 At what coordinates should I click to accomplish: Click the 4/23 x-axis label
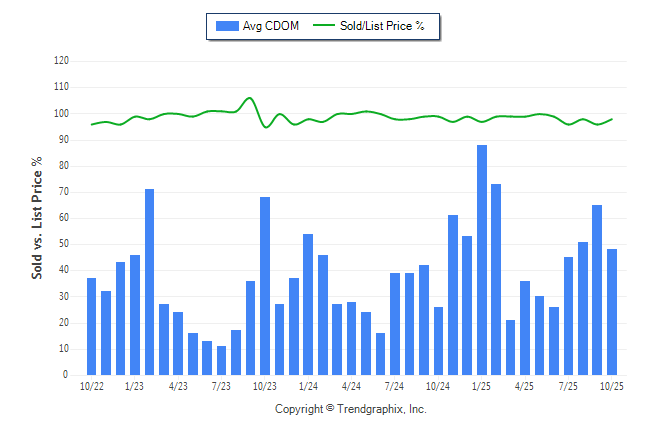178,386
